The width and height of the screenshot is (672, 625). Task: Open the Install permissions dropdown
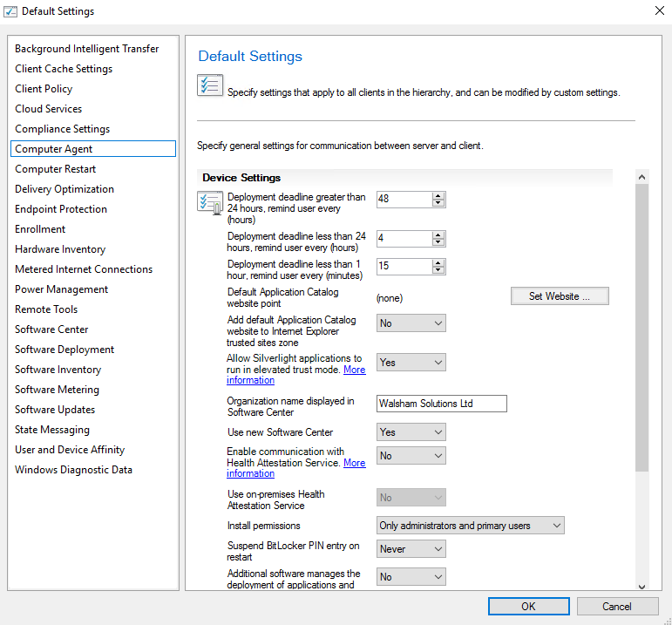pyautogui.click(x=470, y=526)
